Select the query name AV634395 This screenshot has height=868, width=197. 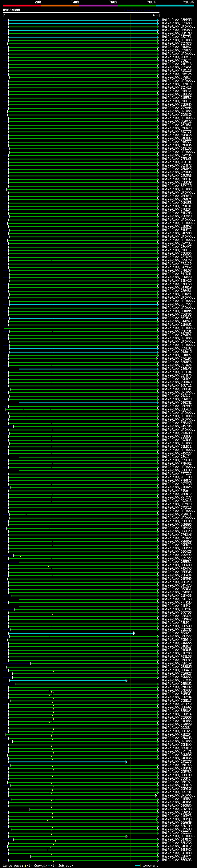11,10
